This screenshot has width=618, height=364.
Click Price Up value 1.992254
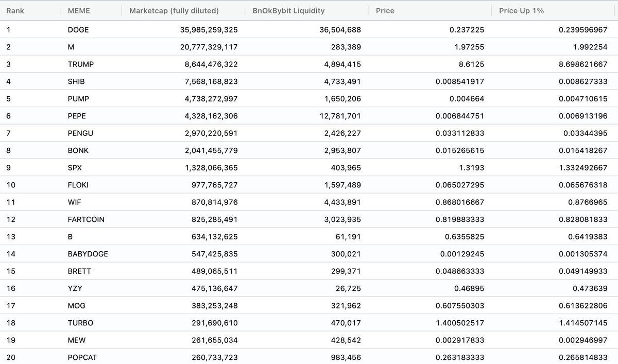click(590, 47)
